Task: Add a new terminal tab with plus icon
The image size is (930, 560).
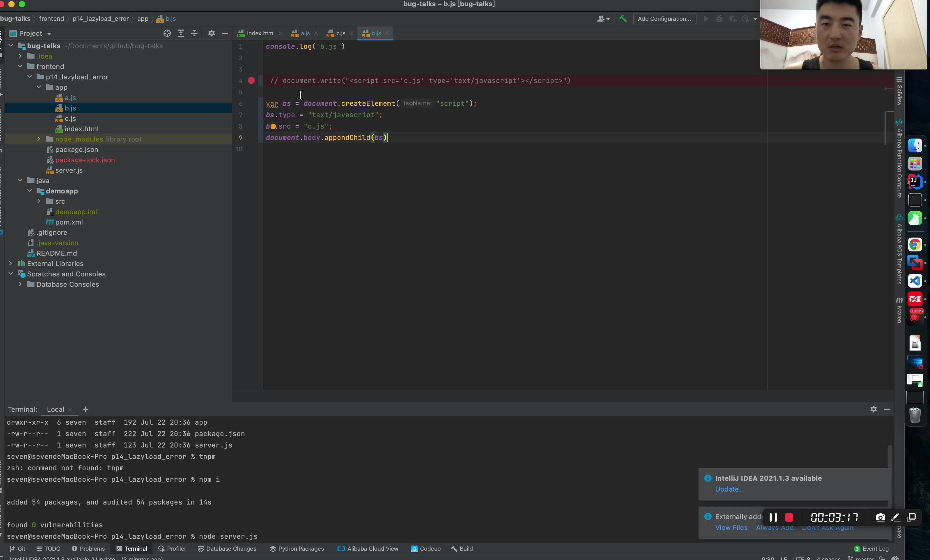Action: 86,409
